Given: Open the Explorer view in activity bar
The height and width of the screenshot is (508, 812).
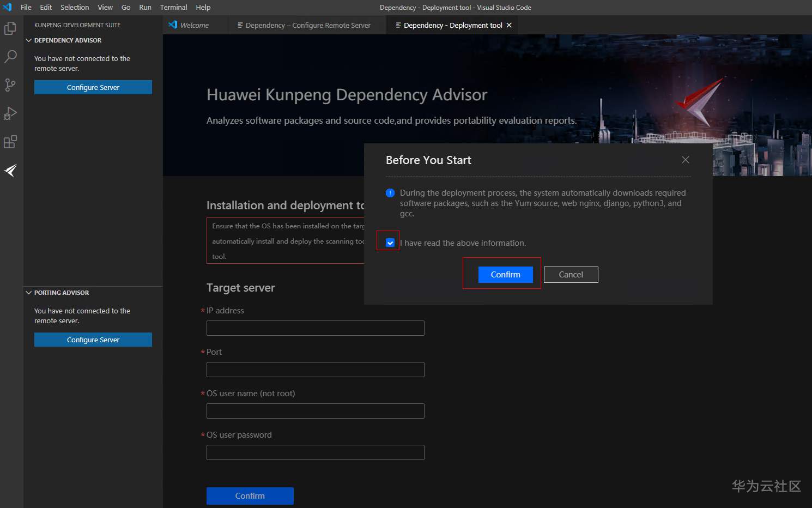Looking at the screenshot, I should tap(10, 28).
